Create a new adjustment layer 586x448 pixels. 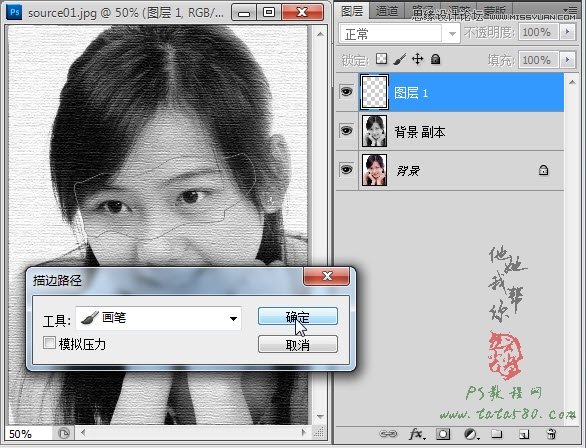[x=471, y=434]
